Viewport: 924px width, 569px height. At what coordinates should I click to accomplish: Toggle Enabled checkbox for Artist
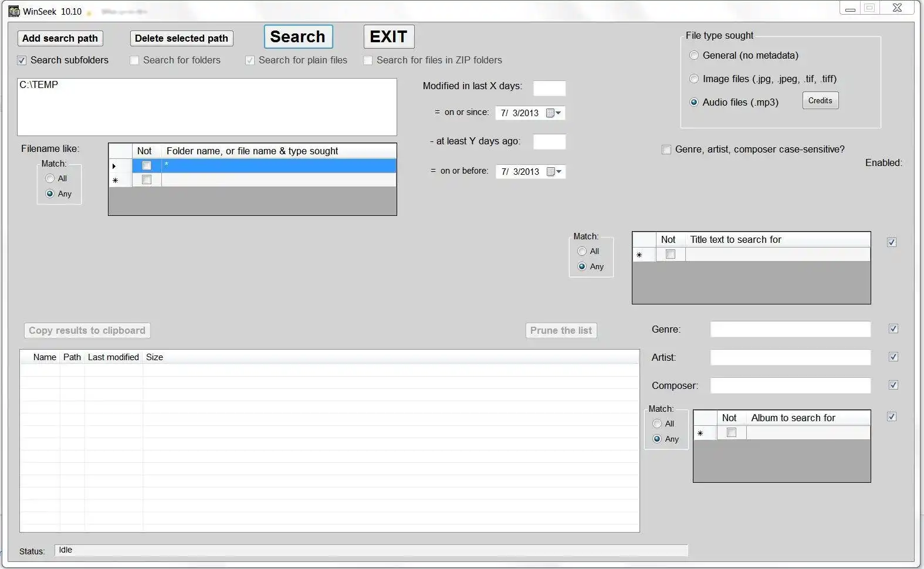pyautogui.click(x=893, y=357)
